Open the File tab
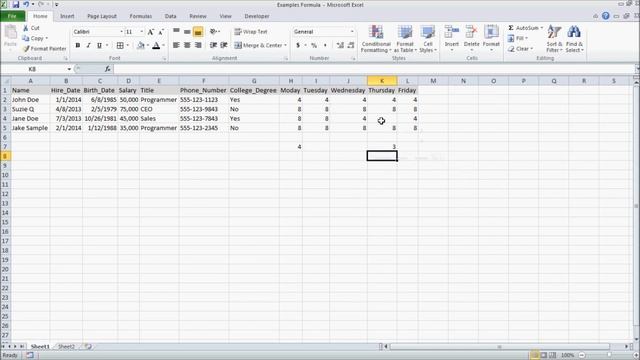 12,16
